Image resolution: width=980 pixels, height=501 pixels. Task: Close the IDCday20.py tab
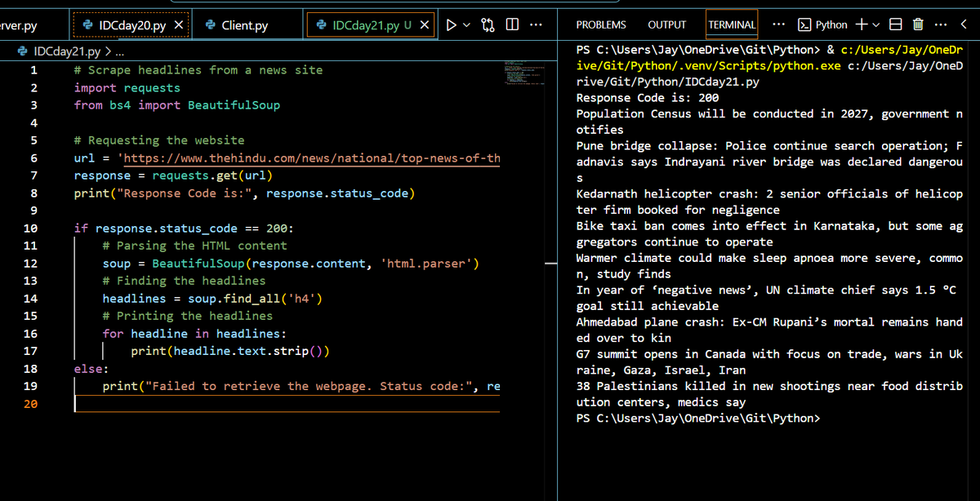180,25
